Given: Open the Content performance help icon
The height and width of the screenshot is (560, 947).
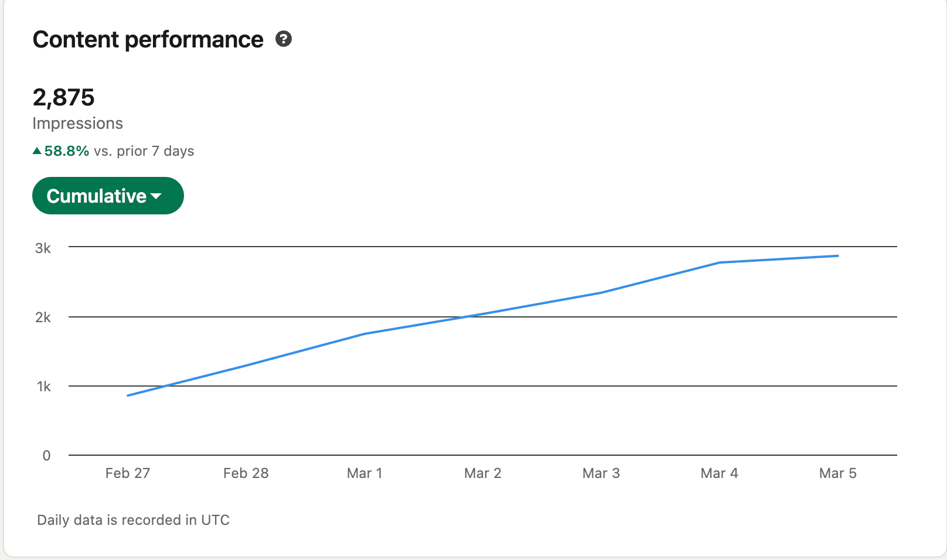Looking at the screenshot, I should [284, 39].
